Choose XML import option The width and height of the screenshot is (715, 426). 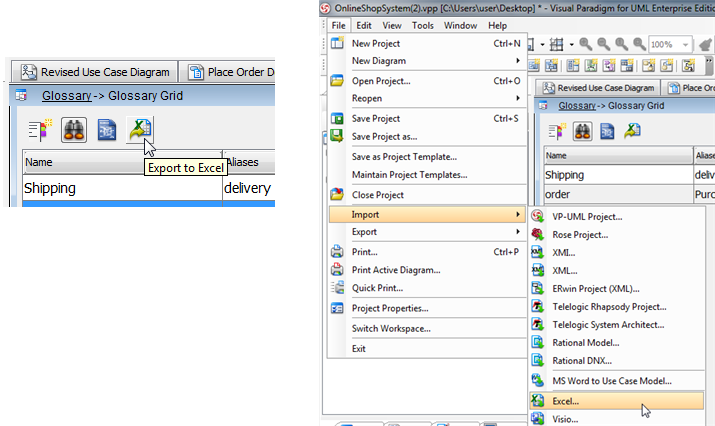pos(617,271)
